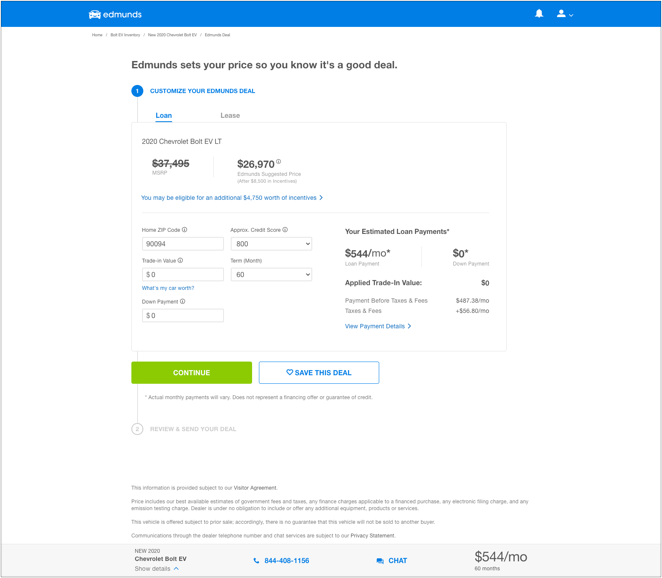662x578 pixels.
Task: Open the Visitor Agreement link
Action: click(x=255, y=488)
